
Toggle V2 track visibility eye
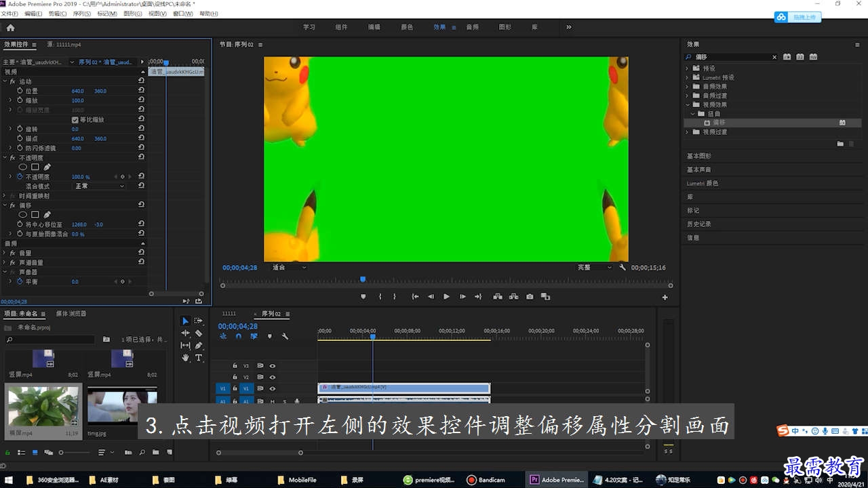[273, 377]
